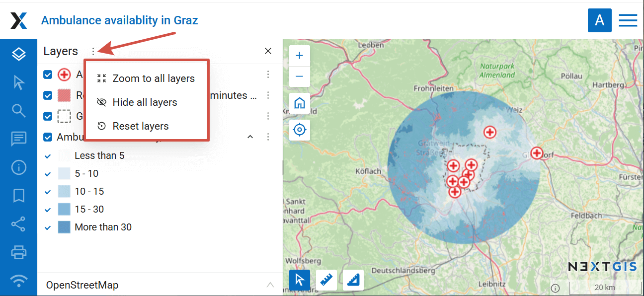Open the bookmarks panel in sidebar
Viewport: 644px width, 296px height.
[x=18, y=196]
